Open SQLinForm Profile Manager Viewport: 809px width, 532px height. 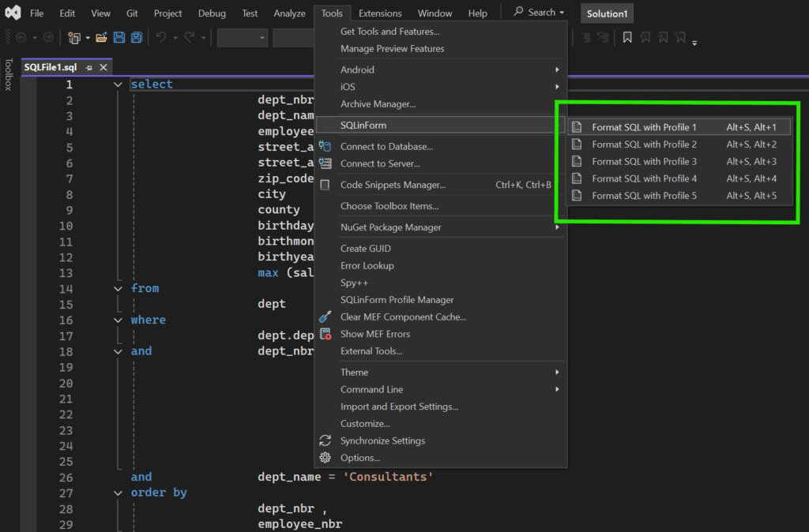pos(397,300)
